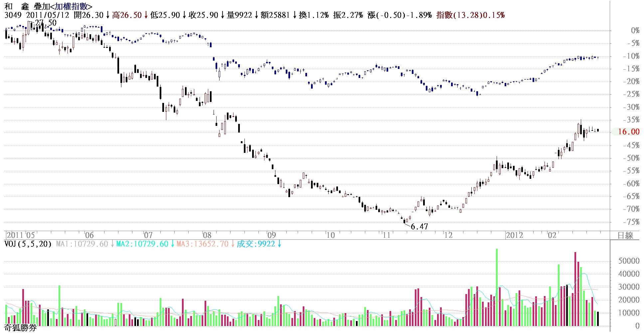Click the 27.50 peak price label

(46, 23)
